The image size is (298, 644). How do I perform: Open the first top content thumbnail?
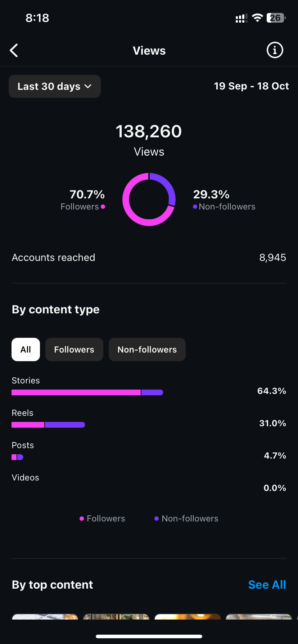click(x=45, y=617)
